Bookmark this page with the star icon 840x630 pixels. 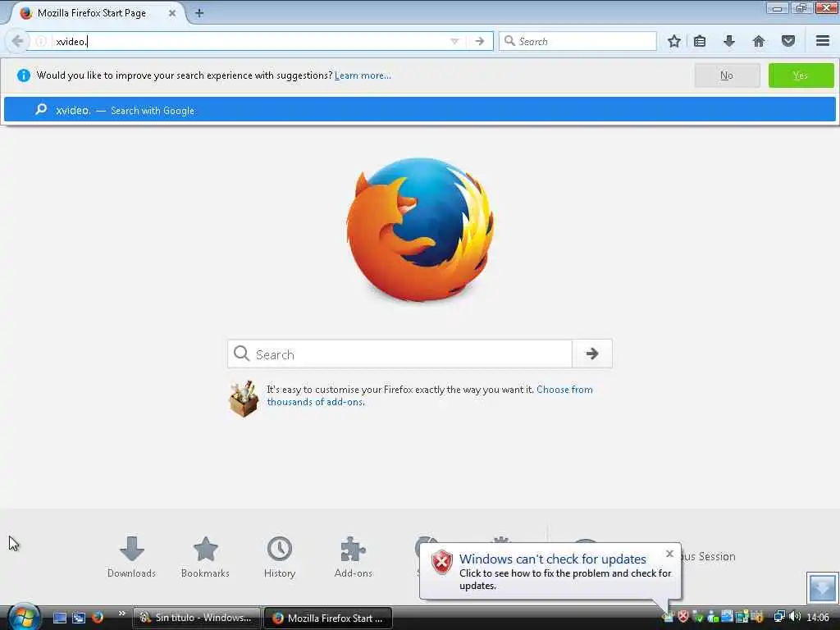coord(674,41)
